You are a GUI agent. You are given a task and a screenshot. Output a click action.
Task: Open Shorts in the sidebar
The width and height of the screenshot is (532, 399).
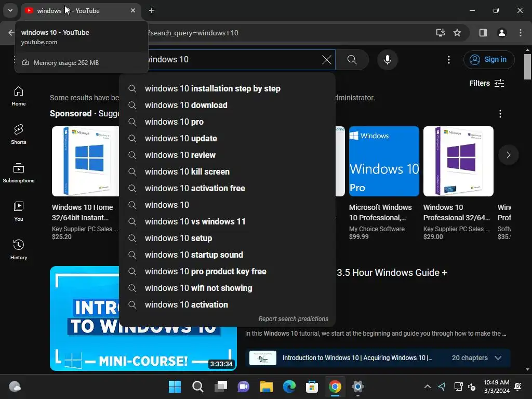(x=18, y=135)
